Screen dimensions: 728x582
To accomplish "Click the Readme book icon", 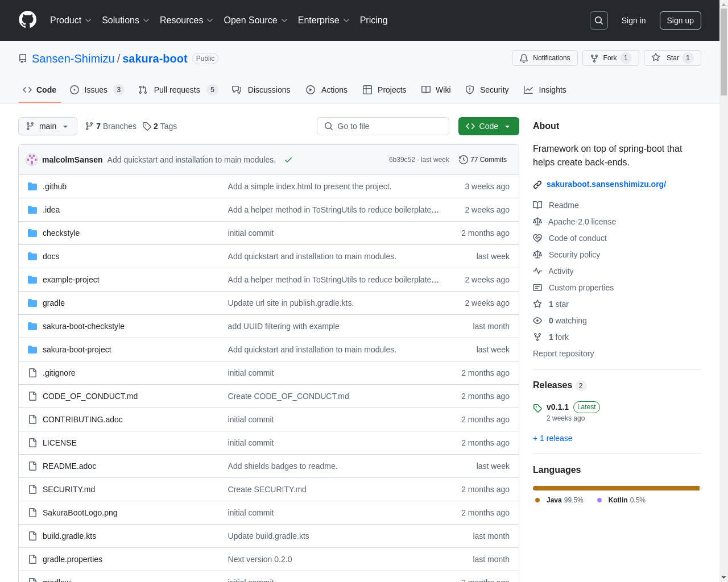I will pyautogui.click(x=537, y=205).
